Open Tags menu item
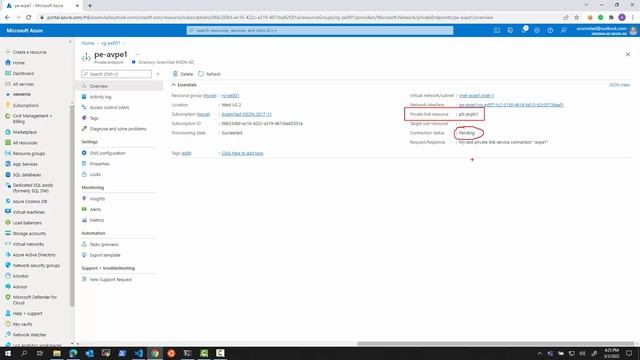Viewport: 640px width, 360px height. coord(94,118)
